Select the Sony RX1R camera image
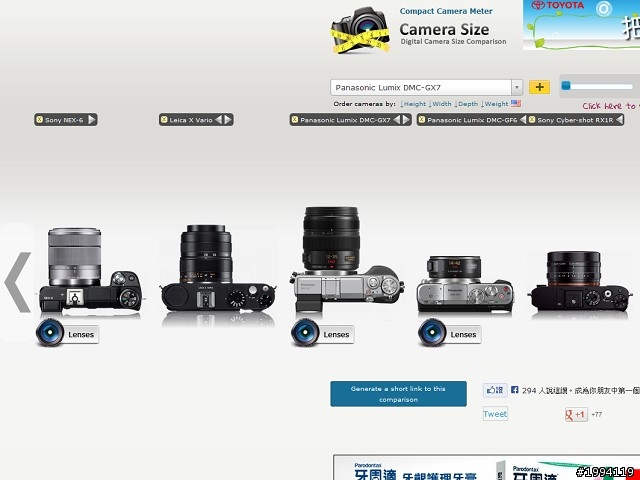This screenshot has width=640, height=480. pos(580,281)
